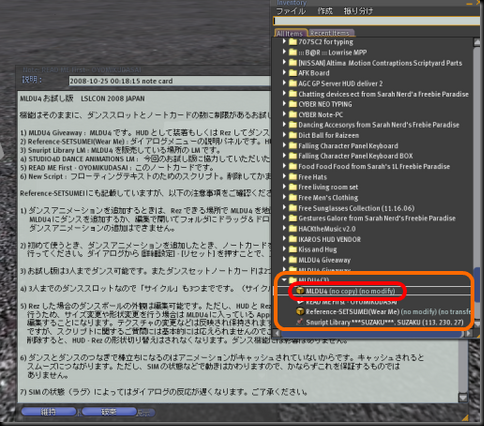Expand the [NISSAN] Altima Motion folder arrow
The height and width of the screenshot is (426, 484).
(x=284, y=62)
